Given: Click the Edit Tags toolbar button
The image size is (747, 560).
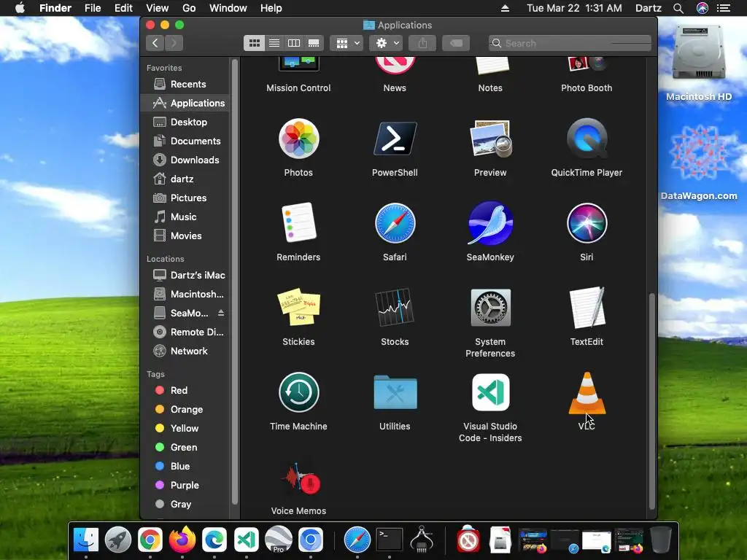Looking at the screenshot, I should [456, 43].
